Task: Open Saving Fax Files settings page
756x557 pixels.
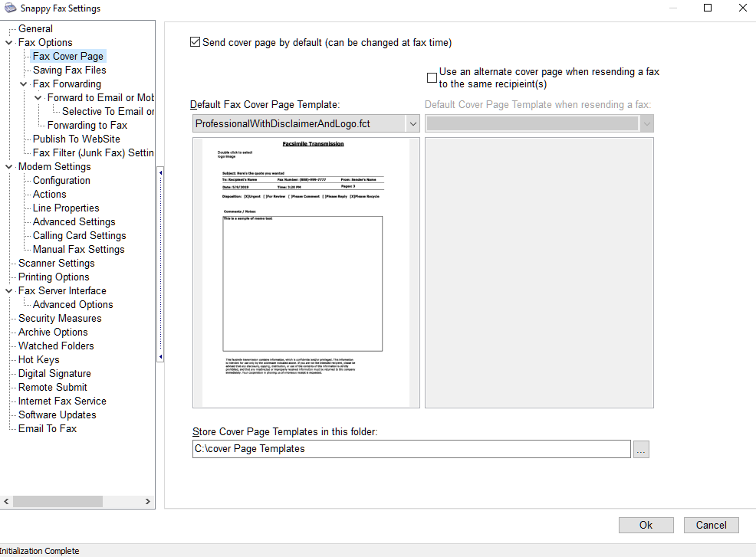Action: (69, 70)
